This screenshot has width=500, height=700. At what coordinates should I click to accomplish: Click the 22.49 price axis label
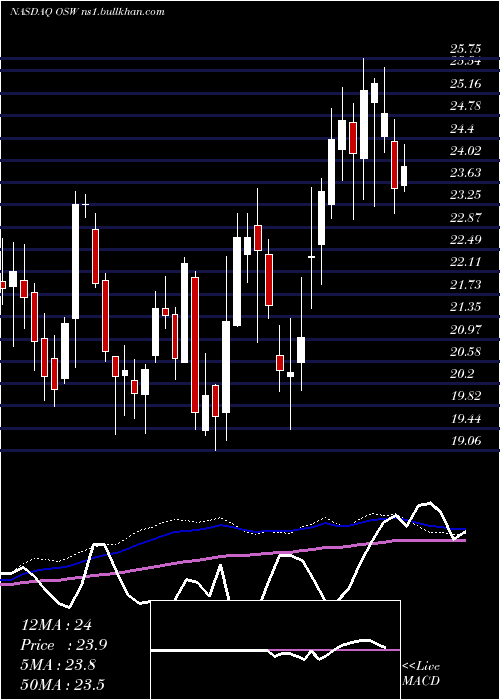(466, 240)
